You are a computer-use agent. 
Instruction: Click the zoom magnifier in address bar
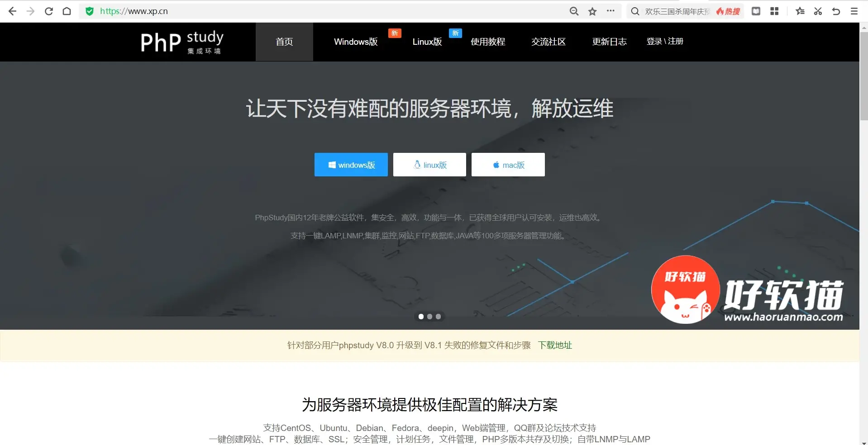pyautogui.click(x=574, y=11)
